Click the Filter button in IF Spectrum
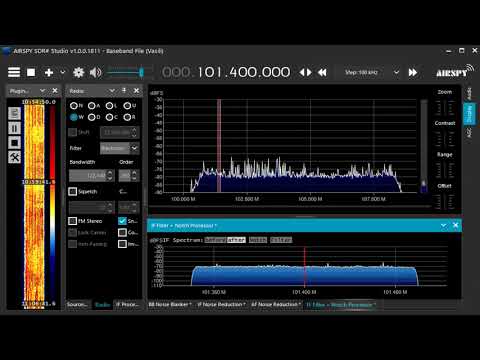 281,240
